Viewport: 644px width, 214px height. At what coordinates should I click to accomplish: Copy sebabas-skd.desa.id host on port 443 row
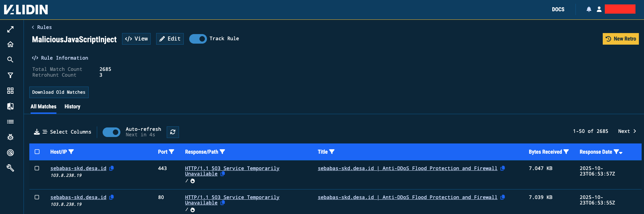point(111,168)
